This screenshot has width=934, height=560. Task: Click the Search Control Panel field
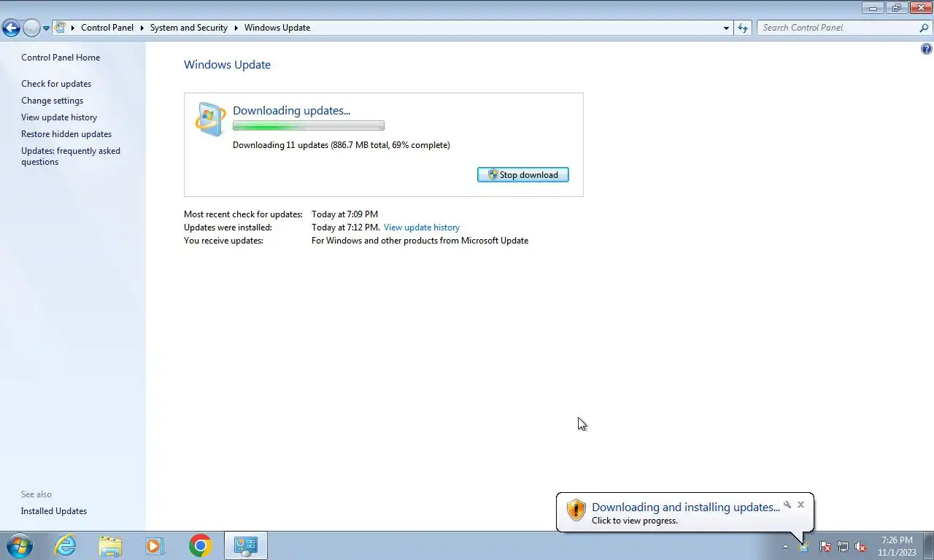(838, 28)
